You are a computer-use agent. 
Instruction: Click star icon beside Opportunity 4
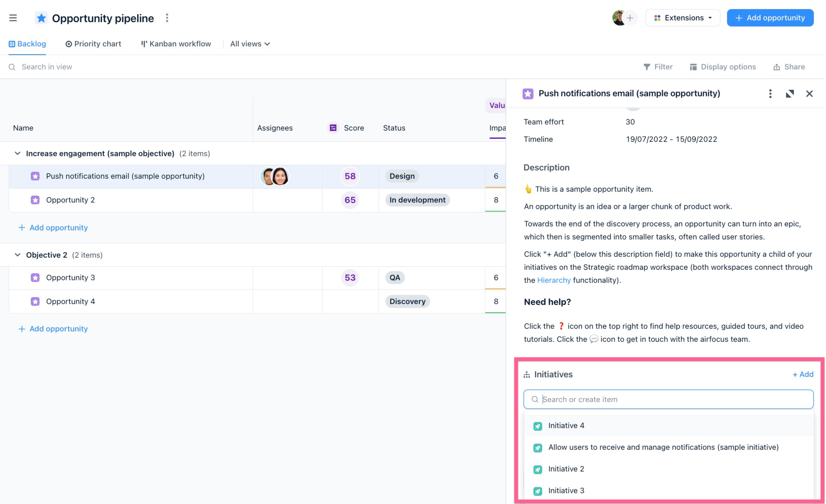pos(35,301)
